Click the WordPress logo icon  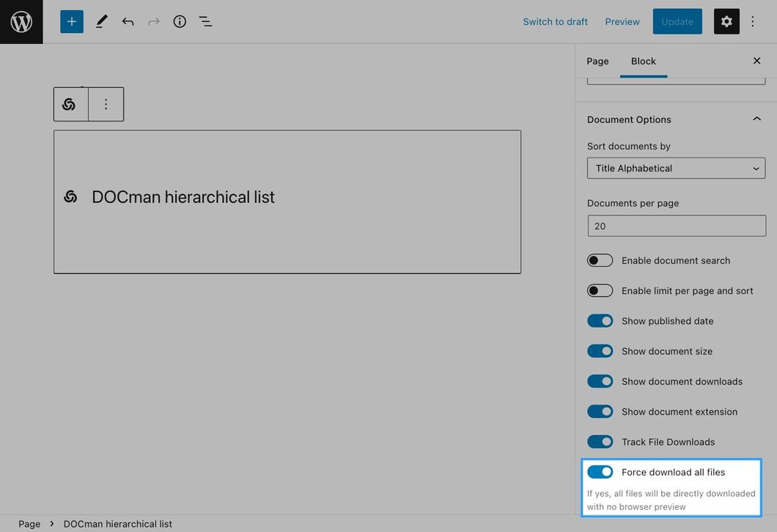coord(21,22)
